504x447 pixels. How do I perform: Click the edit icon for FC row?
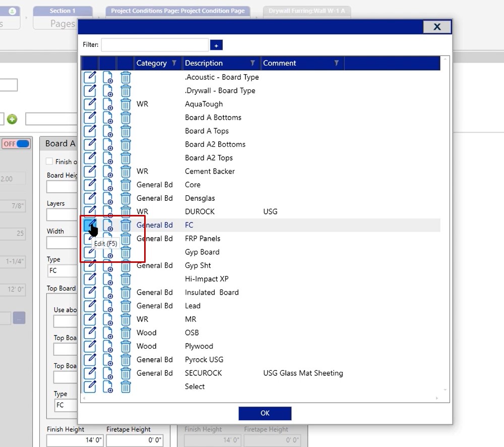(x=90, y=225)
